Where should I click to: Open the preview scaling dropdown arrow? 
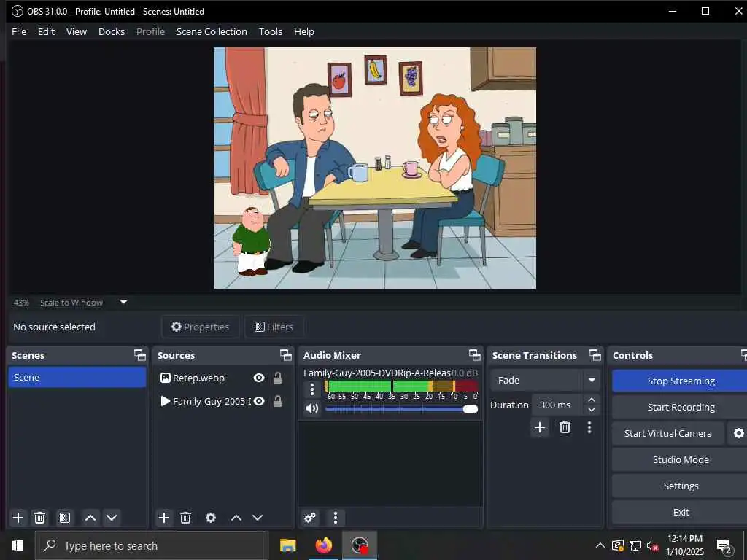coord(123,302)
